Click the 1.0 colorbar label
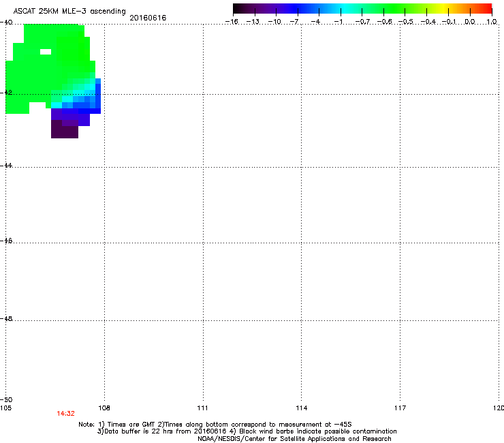The width and height of the screenshot is (504, 443). (x=492, y=22)
